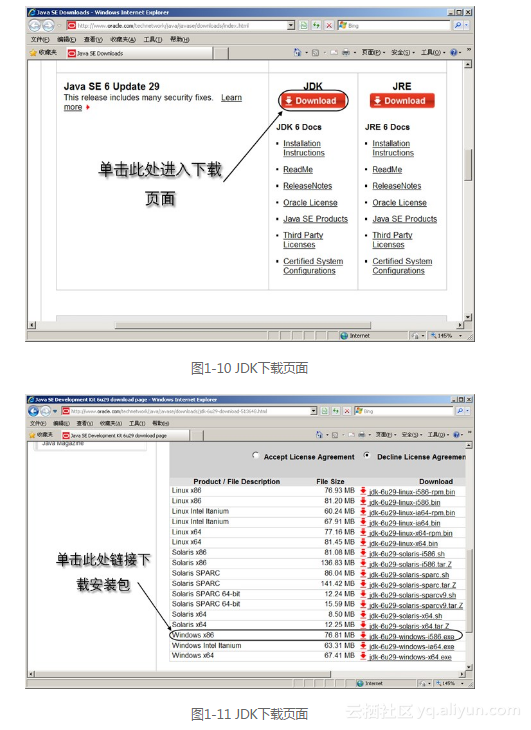Open zoom level dropdown in JDK 6u29 download status bar
531x730 pixels.
[462, 683]
